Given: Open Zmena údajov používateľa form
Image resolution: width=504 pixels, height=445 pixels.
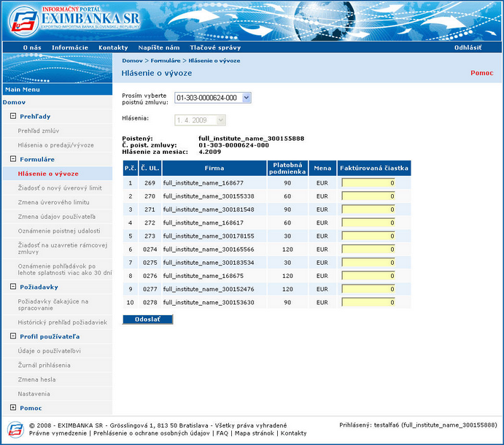Looking at the screenshot, I should click(x=57, y=217).
